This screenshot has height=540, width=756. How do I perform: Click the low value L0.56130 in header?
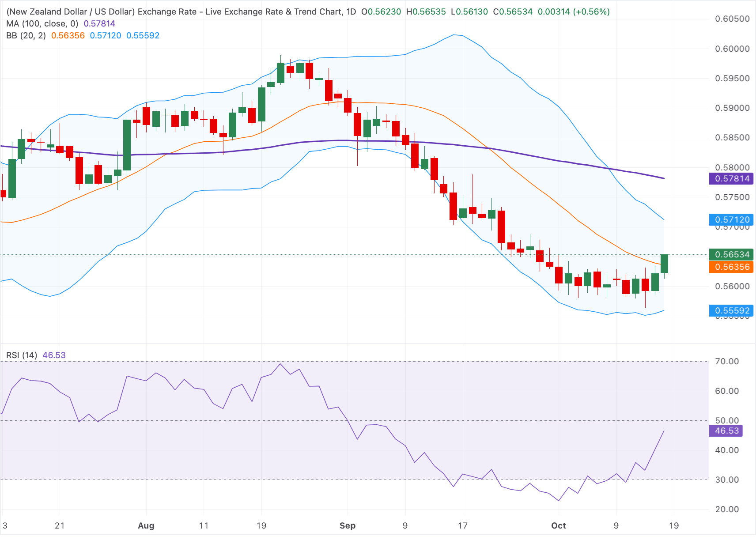pos(469,12)
